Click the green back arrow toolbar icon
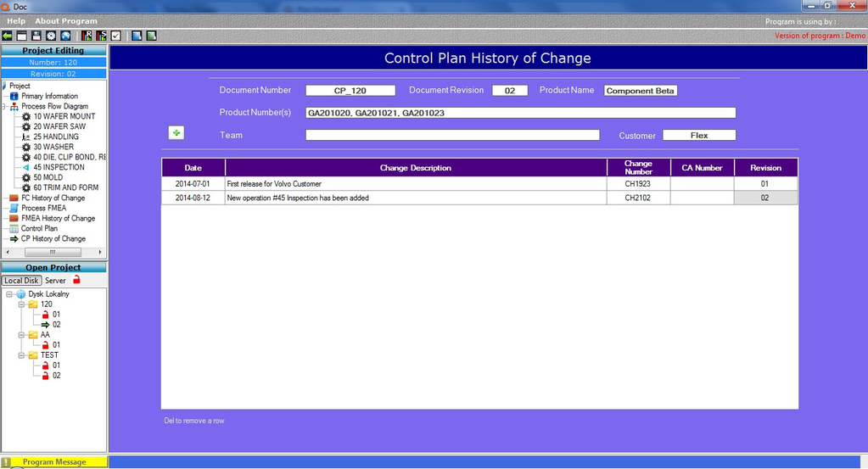Viewport: 868px width, 469px height. click(7, 36)
